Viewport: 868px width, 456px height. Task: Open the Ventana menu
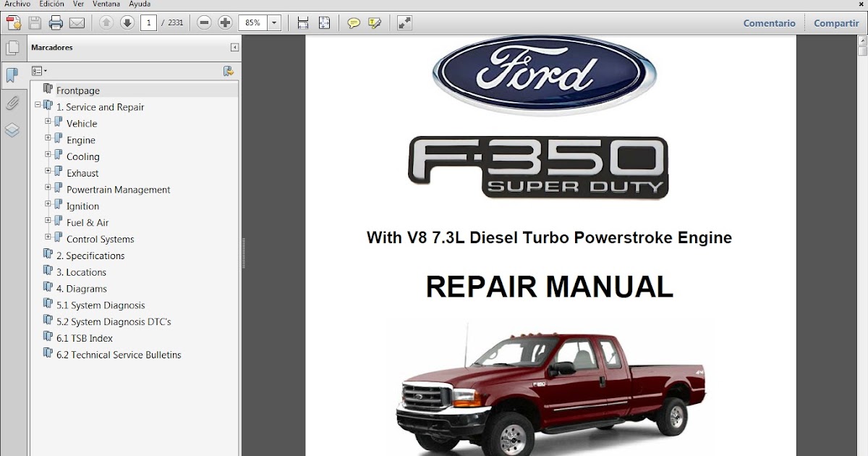[106, 4]
